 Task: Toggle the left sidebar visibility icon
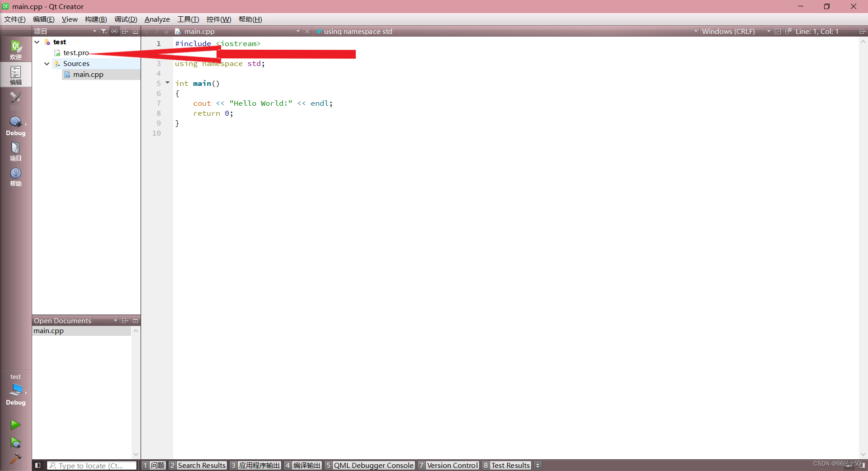[38, 465]
